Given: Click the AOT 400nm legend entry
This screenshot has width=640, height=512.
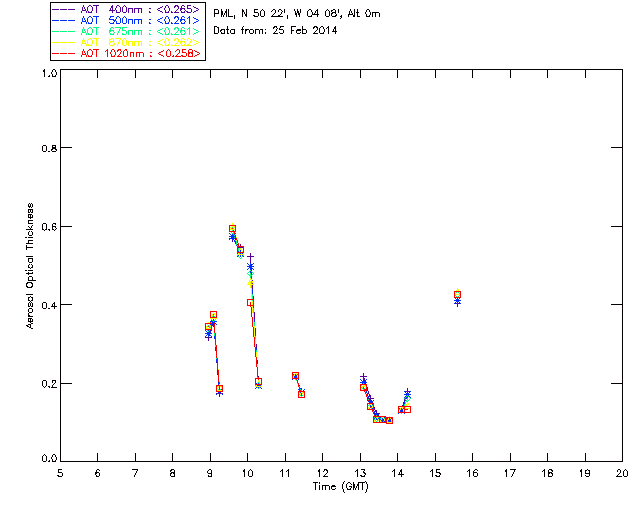Looking at the screenshot, I should tap(126, 9).
